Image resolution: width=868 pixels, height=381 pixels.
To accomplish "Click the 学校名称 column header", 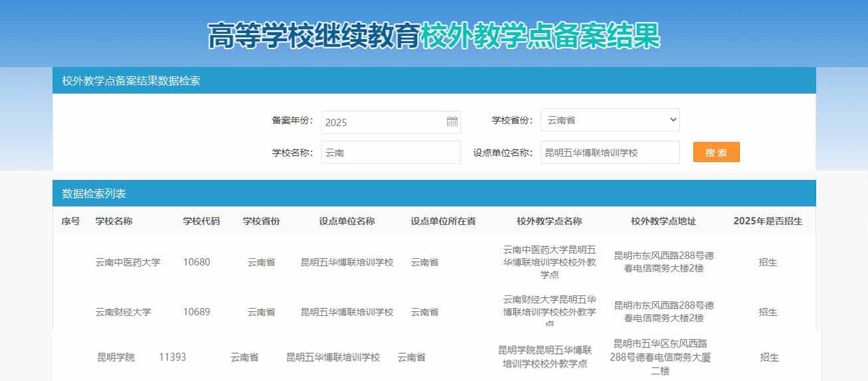I will [x=114, y=221].
